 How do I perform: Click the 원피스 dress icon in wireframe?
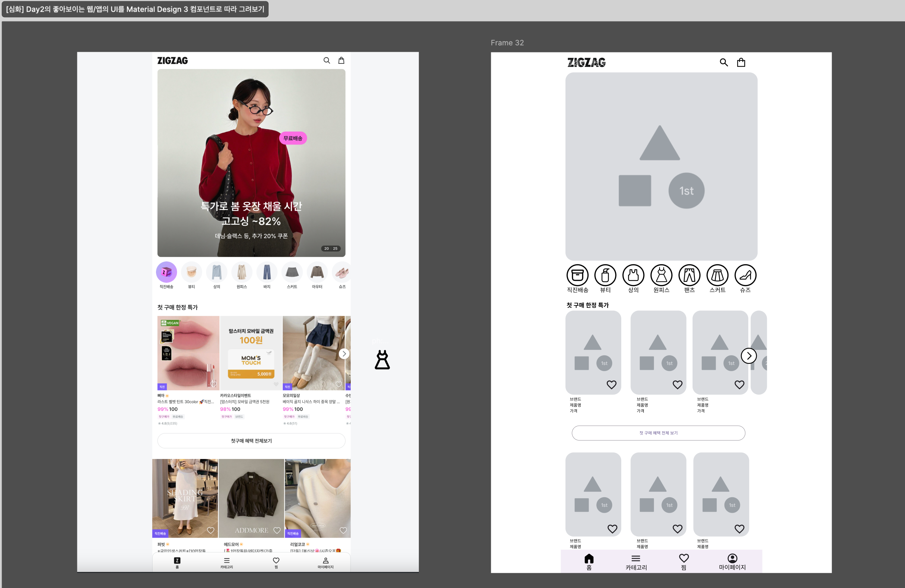[x=661, y=275]
